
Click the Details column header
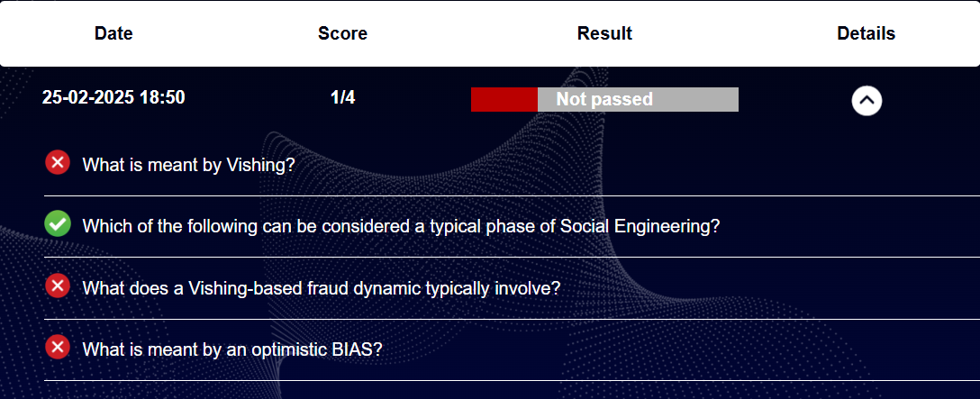click(867, 33)
